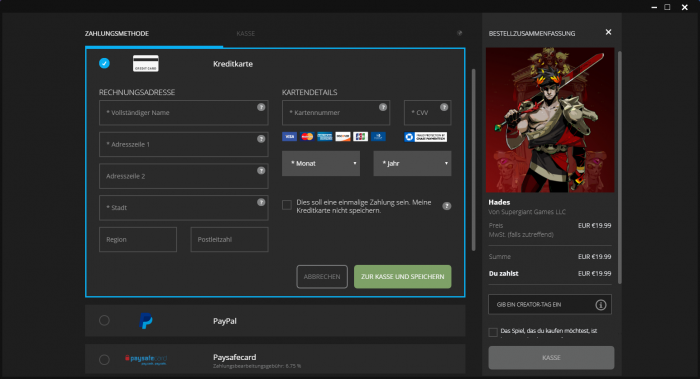Viewport: 700px width, 379px height.
Task: Click the PayPal logo icon
Action: coord(146,321)
